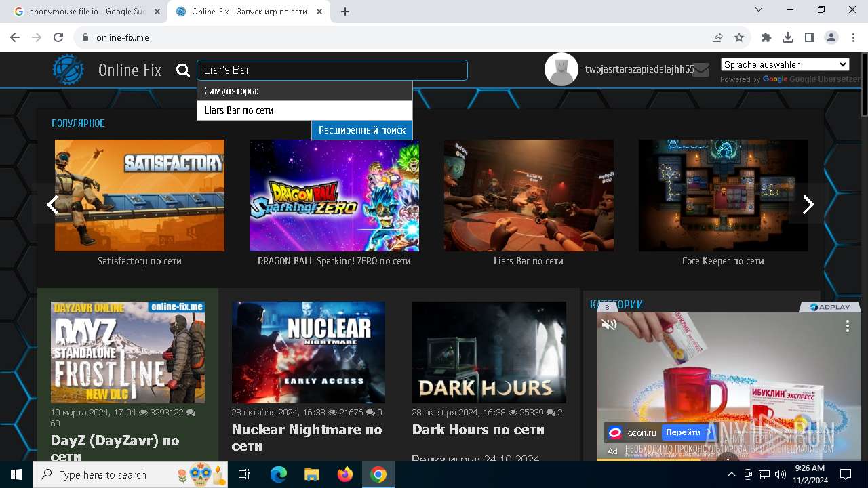Open Sprache auswählen language dropdown

(x=785, y=64)
